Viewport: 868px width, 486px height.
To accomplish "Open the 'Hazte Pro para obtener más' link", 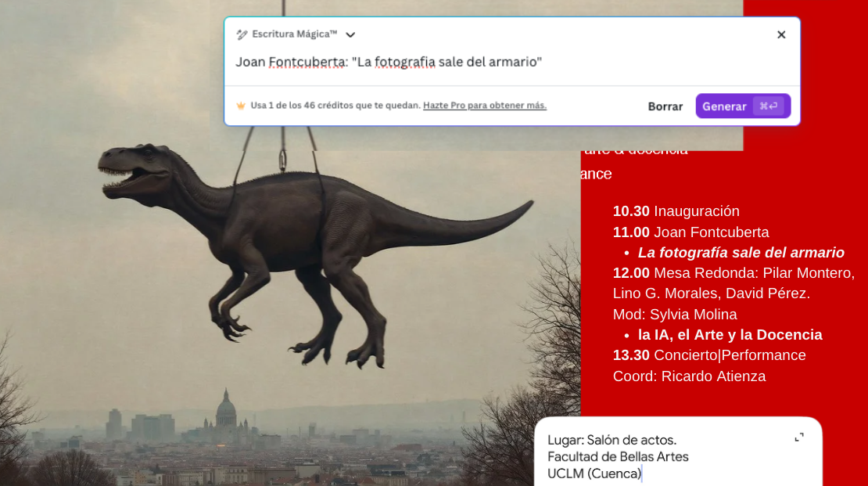I will click(484, 106).
